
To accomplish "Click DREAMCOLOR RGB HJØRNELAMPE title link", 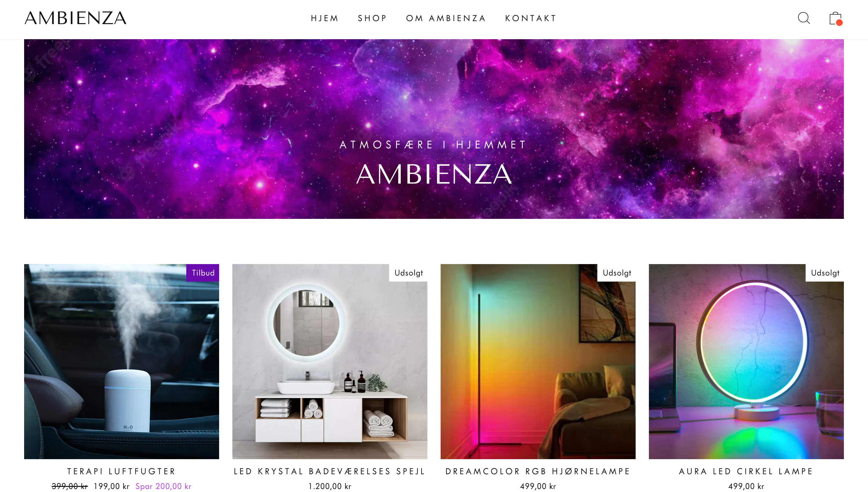I will (538, 471).
